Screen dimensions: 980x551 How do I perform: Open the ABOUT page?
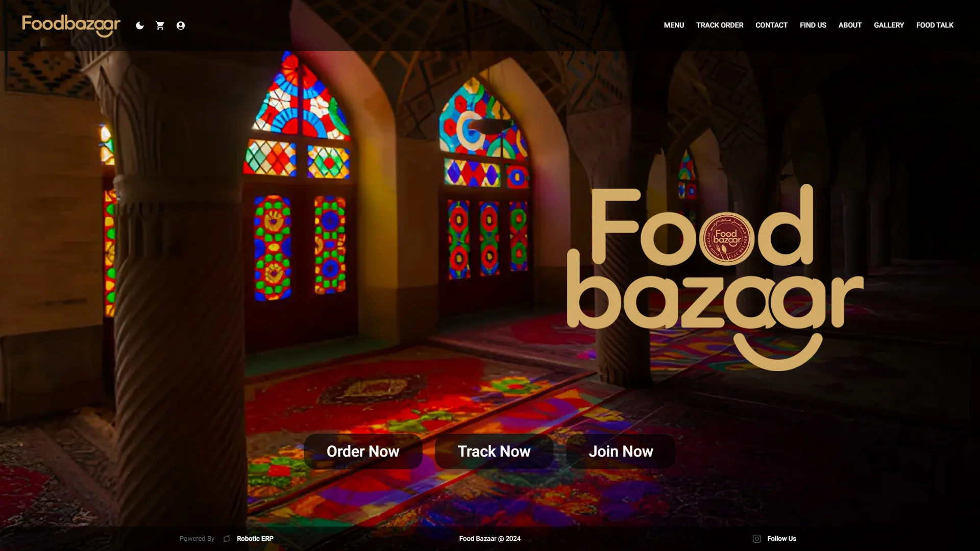tap(850, 25)
